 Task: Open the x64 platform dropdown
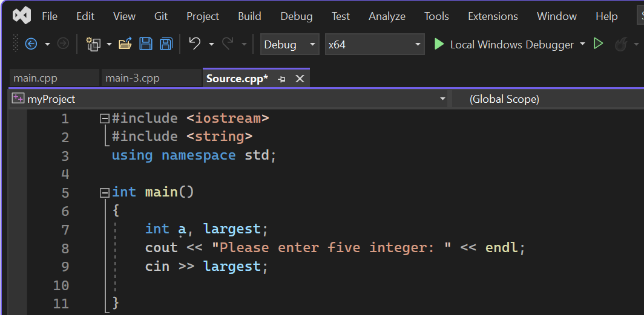click(x=374, y=44)
